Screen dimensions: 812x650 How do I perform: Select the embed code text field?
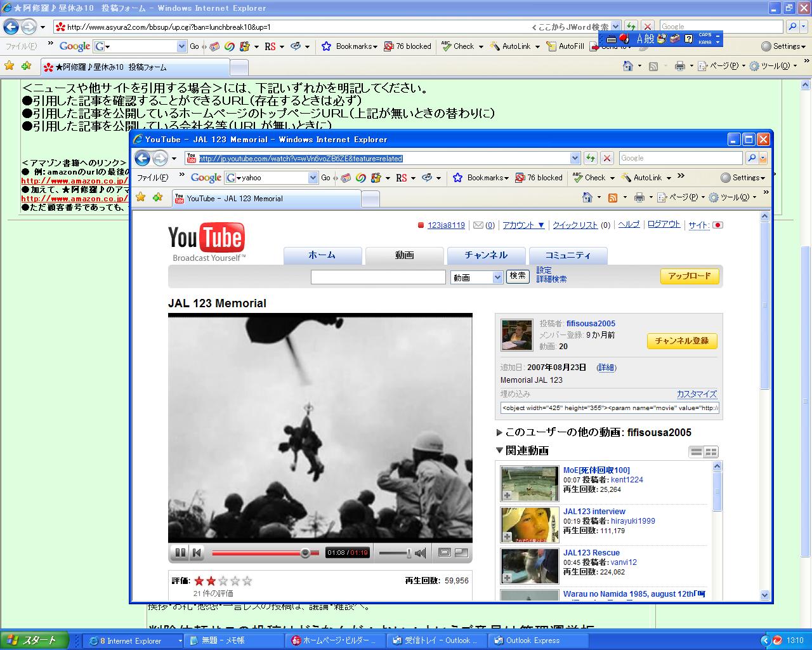[610, 408]
